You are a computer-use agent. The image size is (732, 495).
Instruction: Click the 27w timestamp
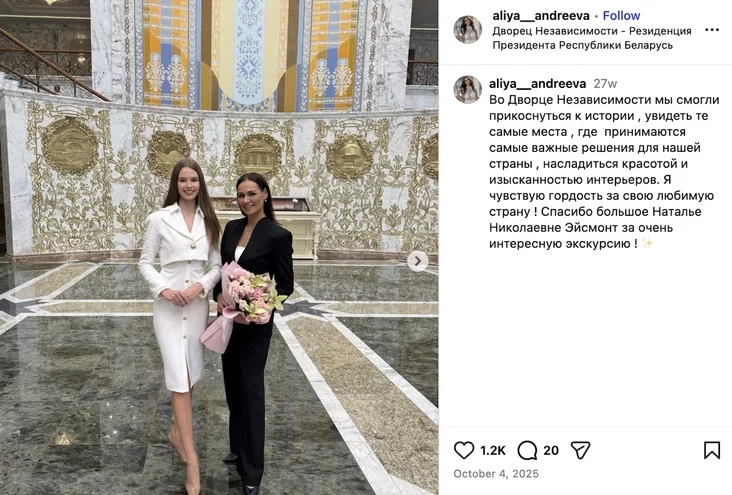(605, 84)
